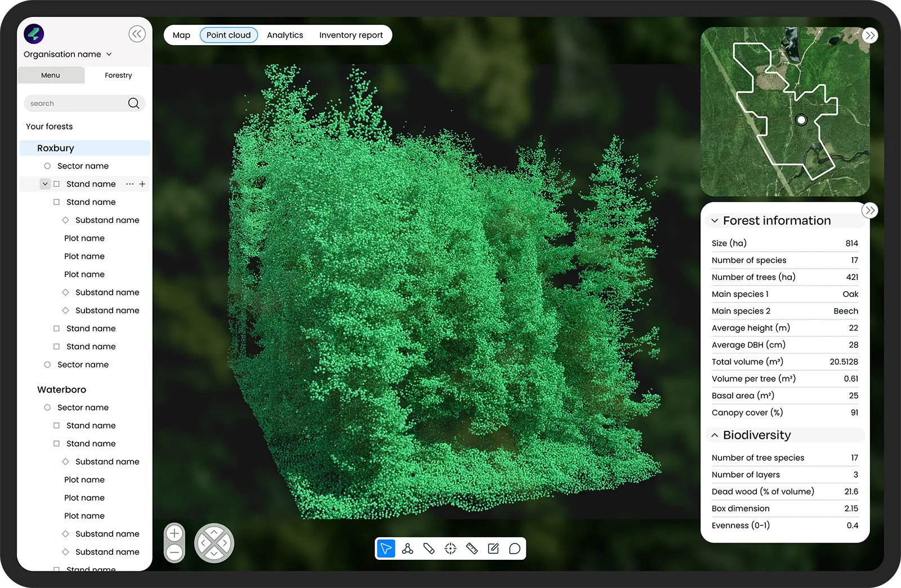
Task: Tick first Stand name checkbox under Waterboro
Action: pos(56,426)
